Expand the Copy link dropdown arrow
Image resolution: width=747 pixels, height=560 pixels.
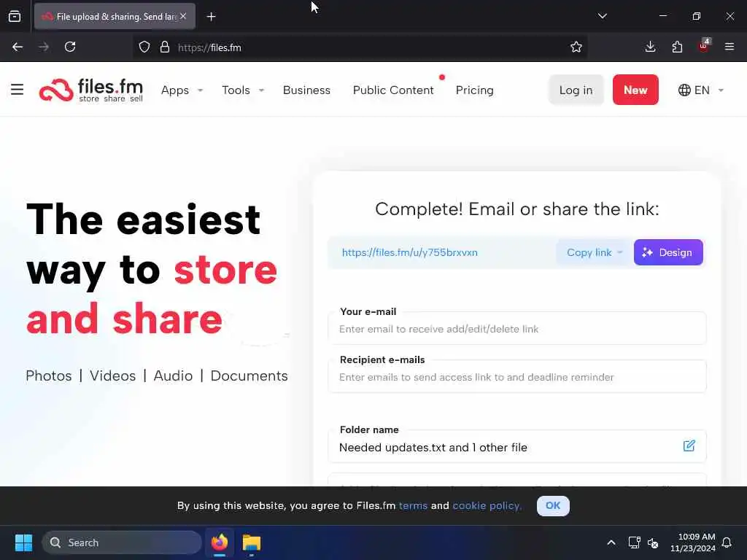point(620,252)
